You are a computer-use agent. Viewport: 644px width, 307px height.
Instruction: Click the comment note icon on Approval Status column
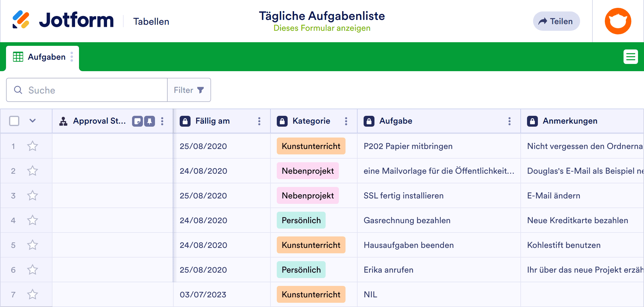point(138,121)
